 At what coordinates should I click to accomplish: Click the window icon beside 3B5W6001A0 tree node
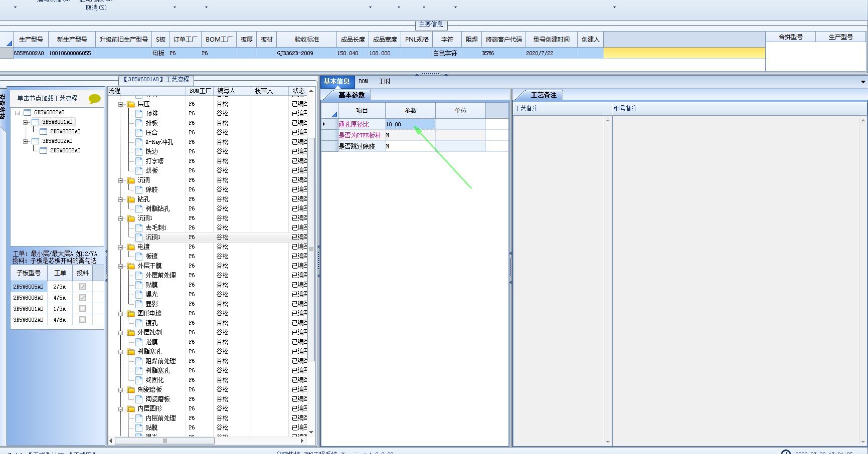[x=36, y=122]
